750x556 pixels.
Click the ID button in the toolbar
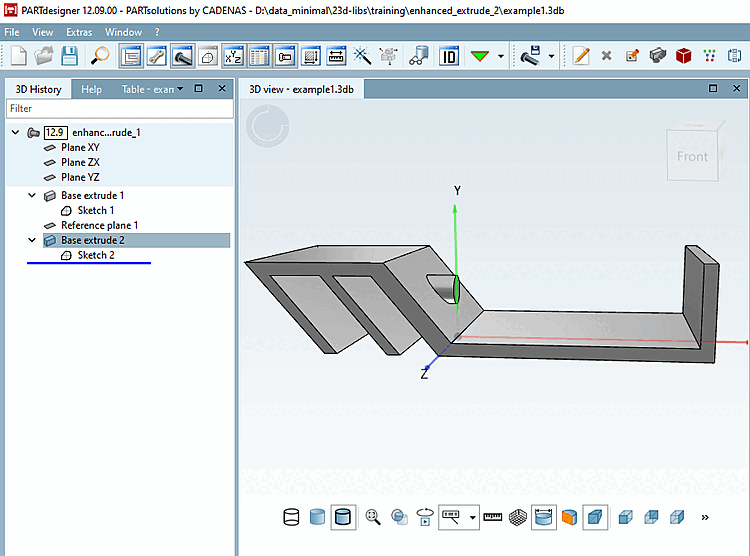[449, 55]
